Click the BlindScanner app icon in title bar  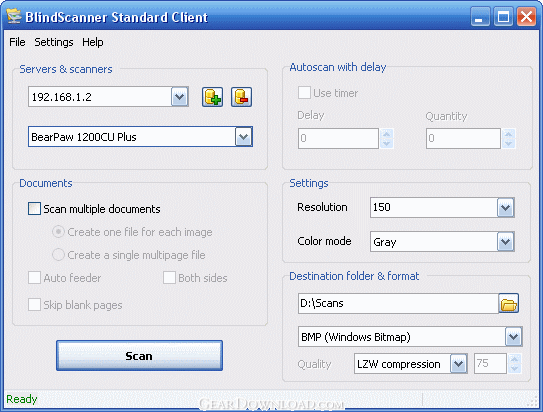point(14,16)
